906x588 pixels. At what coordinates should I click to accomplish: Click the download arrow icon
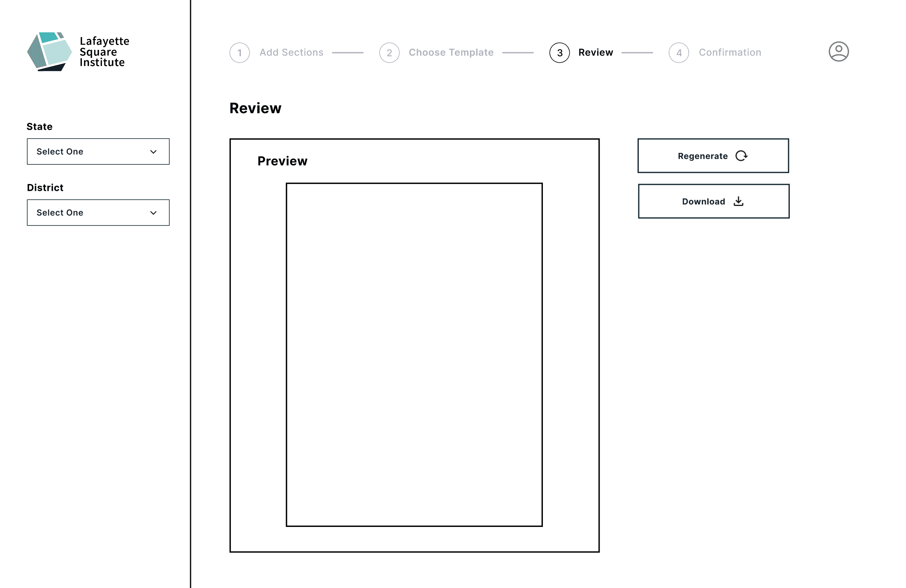(x=738, y=201)
